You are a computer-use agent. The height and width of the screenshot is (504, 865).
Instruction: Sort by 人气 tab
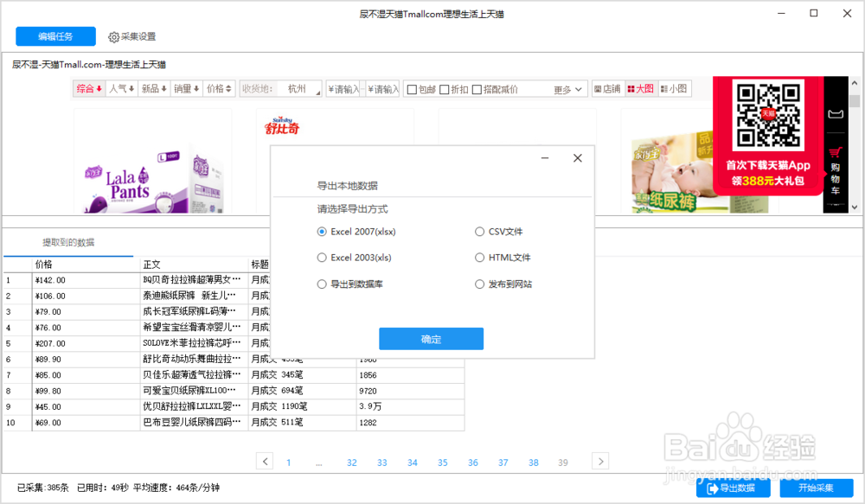(x=121, y=88)
